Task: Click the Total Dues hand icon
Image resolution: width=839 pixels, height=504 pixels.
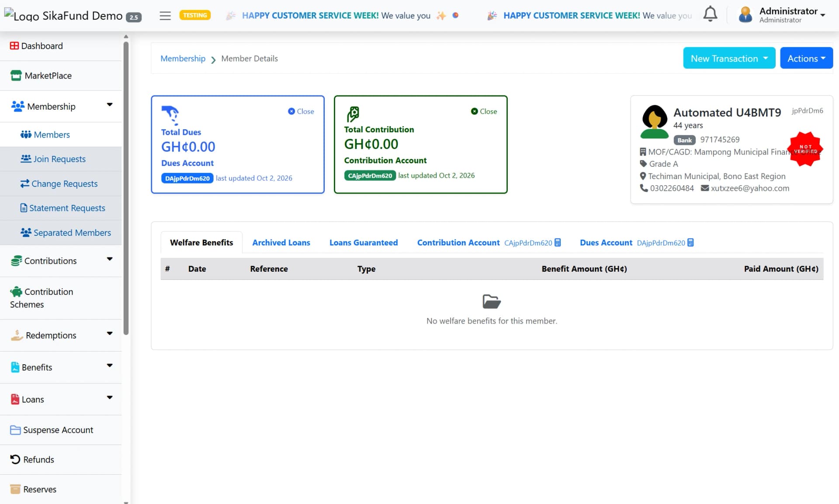Action: click(170, 115)
